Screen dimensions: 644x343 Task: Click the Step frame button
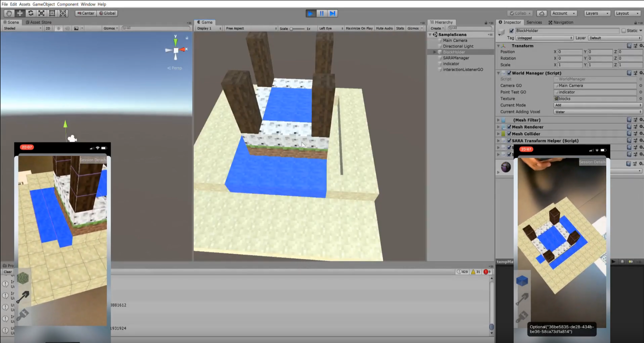[x=333, y=13]
